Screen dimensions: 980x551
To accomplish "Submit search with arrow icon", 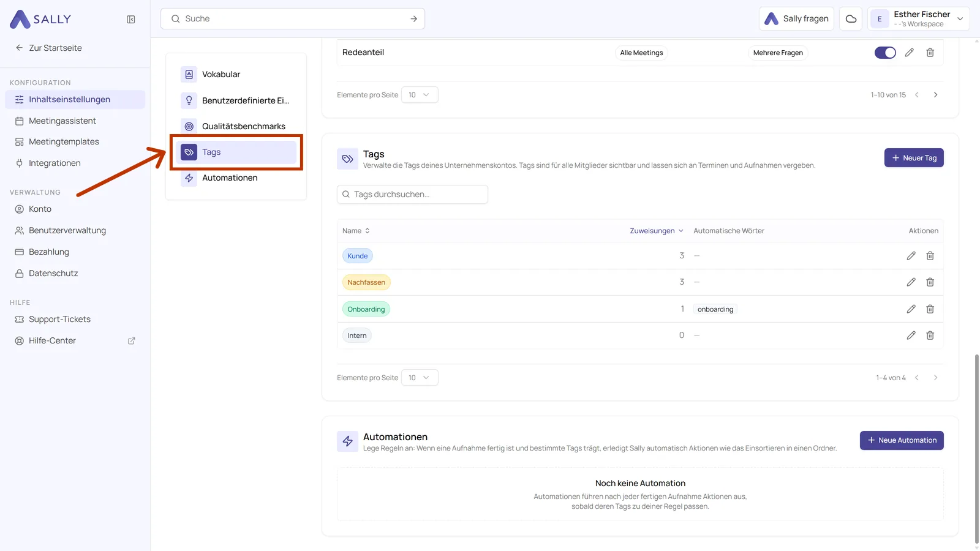I will coord(413,19).
